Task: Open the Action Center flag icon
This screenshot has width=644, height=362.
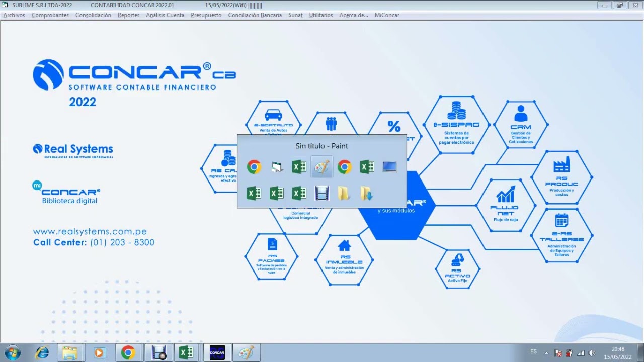Action: 558,353
